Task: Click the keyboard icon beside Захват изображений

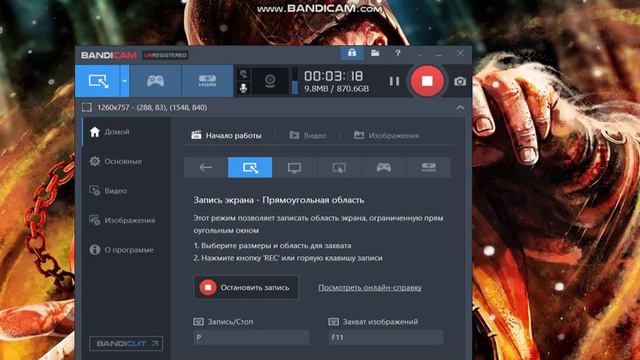Action: (333, 322)
